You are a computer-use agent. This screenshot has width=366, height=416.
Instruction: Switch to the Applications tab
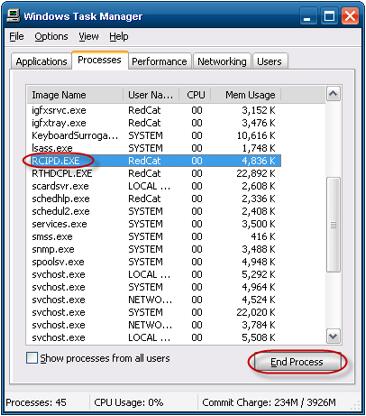[41, 62]
